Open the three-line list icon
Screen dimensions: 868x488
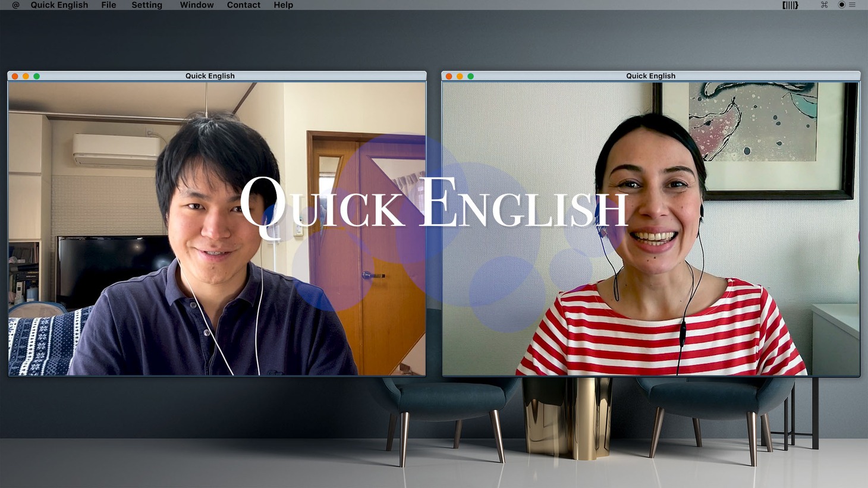point(852,5)
